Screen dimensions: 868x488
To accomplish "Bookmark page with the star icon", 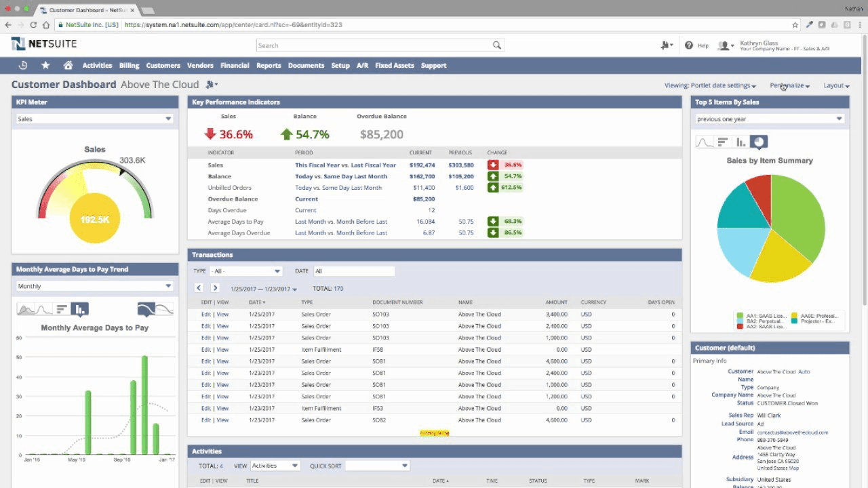I will tap(795, 24).
